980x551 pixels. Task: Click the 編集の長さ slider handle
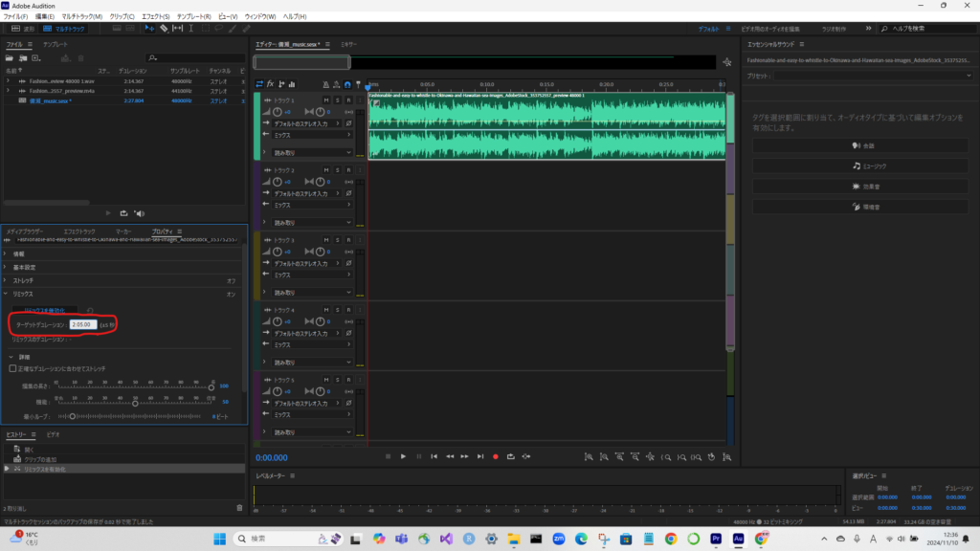[x=212, y=386]
